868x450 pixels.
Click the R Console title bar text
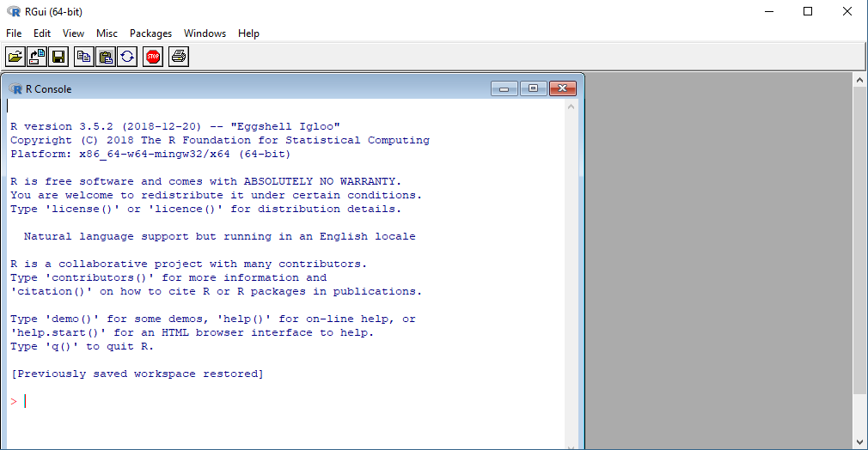coord(49,89)
